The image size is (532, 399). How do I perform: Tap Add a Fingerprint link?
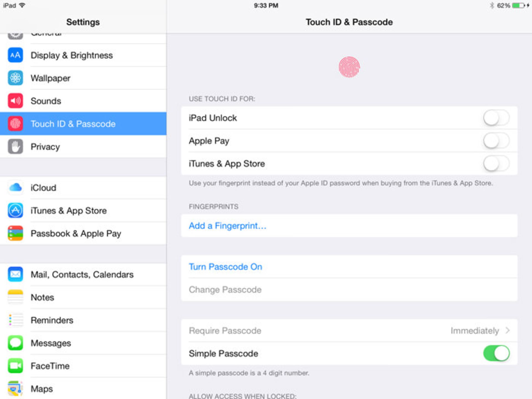tap(227, 226)
